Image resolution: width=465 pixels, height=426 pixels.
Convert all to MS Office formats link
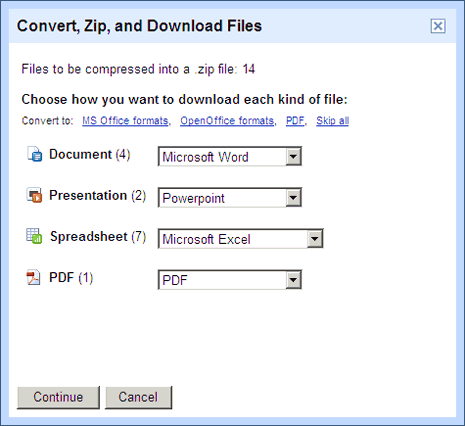[x=125, y=120]
